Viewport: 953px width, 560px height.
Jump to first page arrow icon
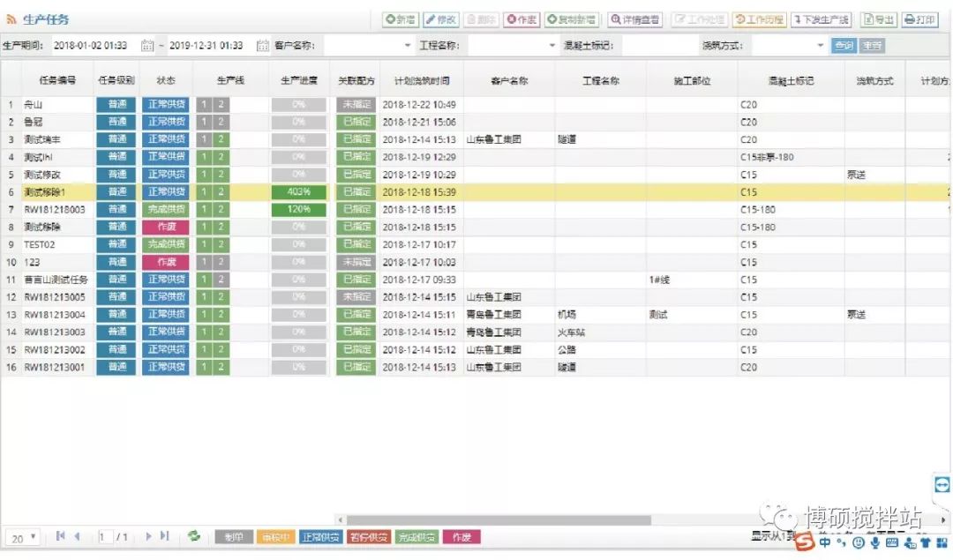point(61,536)
